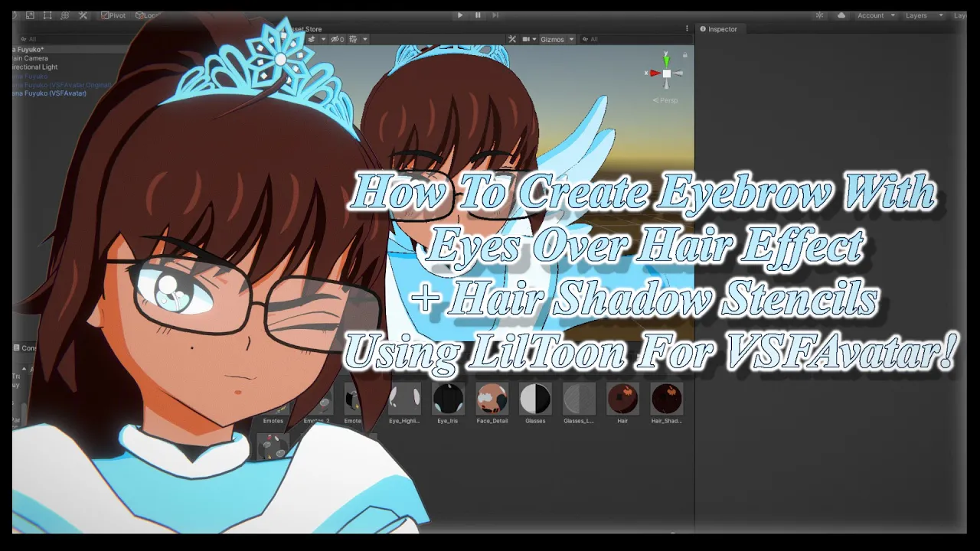The width and height of the screenshot is (980, 551).
Task: Select Directional Light in Hierarchy
Action: pos(34,67)
